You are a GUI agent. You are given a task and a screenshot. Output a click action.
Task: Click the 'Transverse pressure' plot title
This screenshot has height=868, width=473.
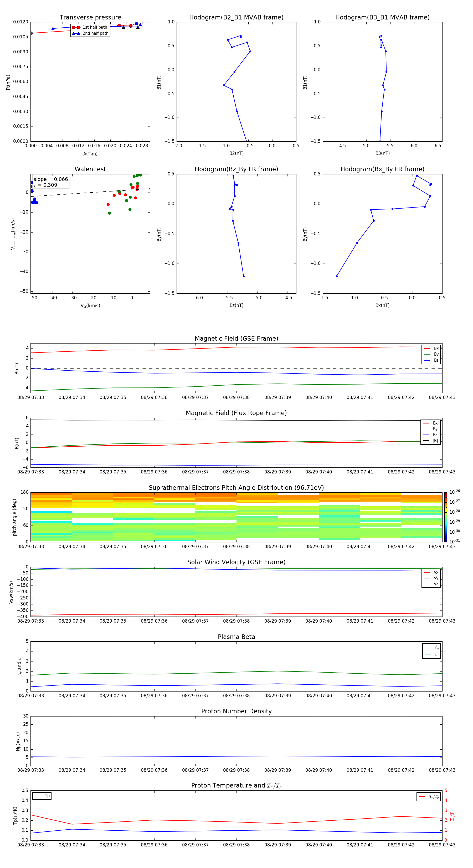(90, 18)
